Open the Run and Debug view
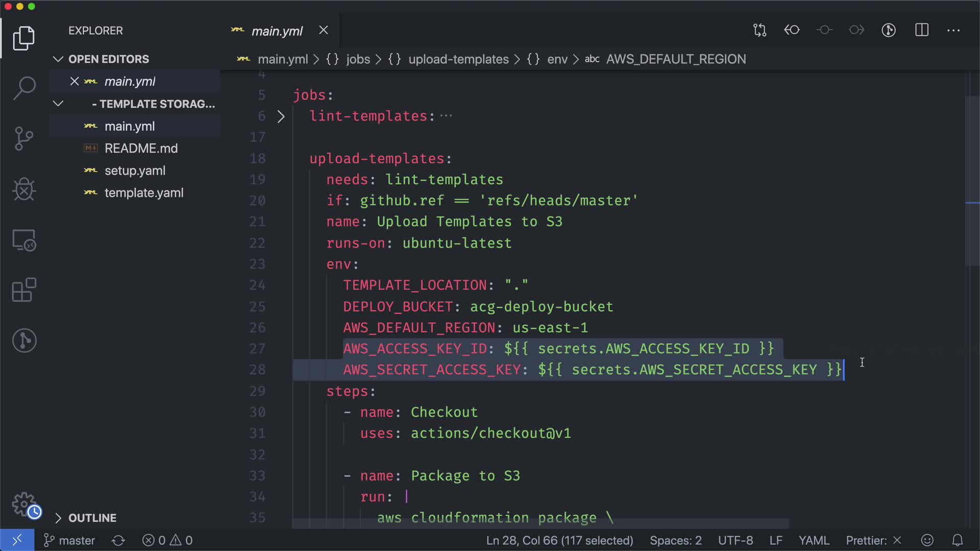Viewport: 980px width, 551px height. coord(24,189)
